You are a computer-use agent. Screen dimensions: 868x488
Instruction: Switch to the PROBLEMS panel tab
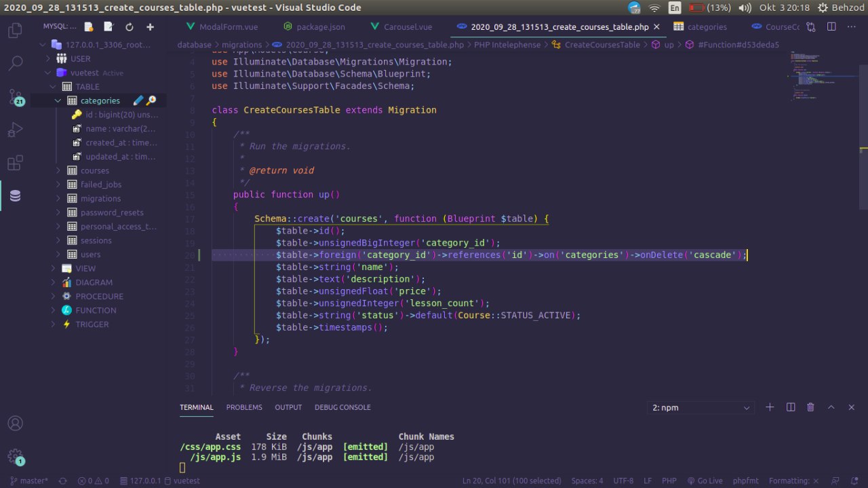pyautogui.click(x=244, y=407)
